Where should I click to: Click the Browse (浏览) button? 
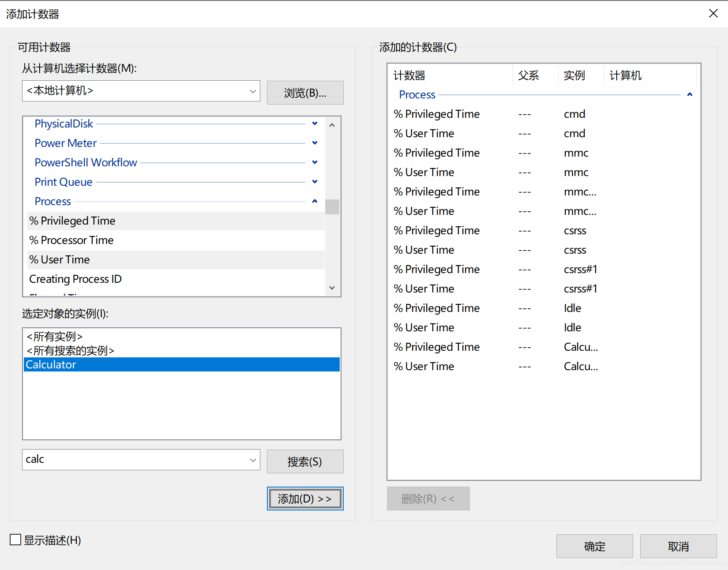[x=305, y=93]
